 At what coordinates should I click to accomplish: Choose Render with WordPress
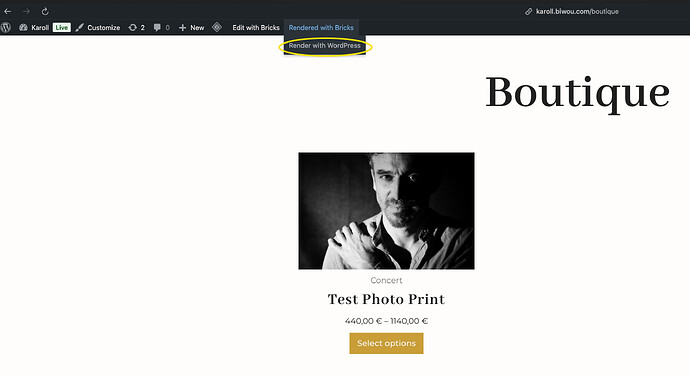[x=325, y=45]
